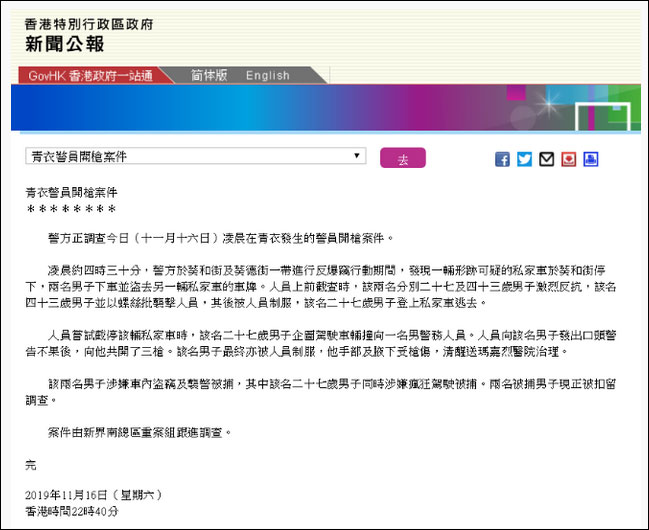Open the 青衣警員開槍案件 dropdown list
Screen dimensions: 649x530
pos(196,156)
